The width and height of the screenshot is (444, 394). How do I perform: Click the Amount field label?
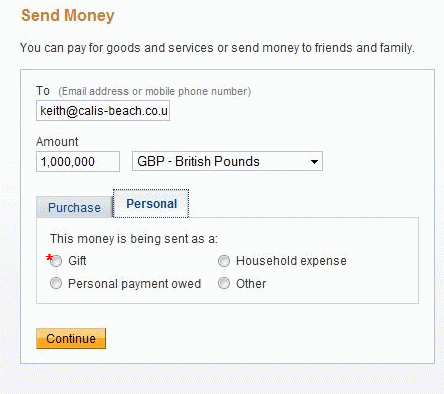click(x=57, y=142)
